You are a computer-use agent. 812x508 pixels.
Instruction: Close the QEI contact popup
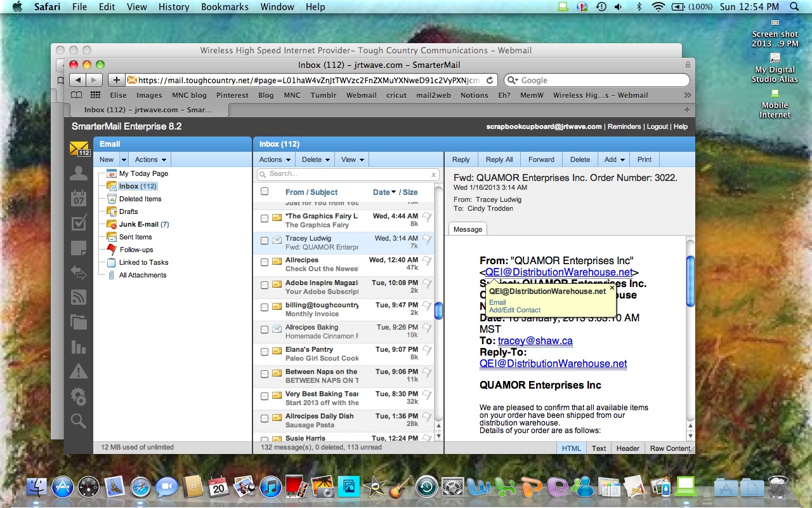coord(612,288)
